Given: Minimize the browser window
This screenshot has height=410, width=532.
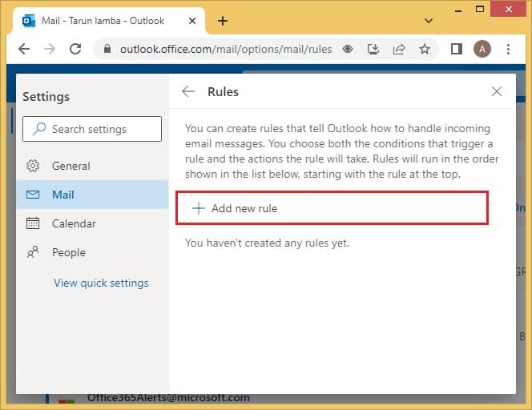Looking at the screenshot, I should click(x=458, y=10).
